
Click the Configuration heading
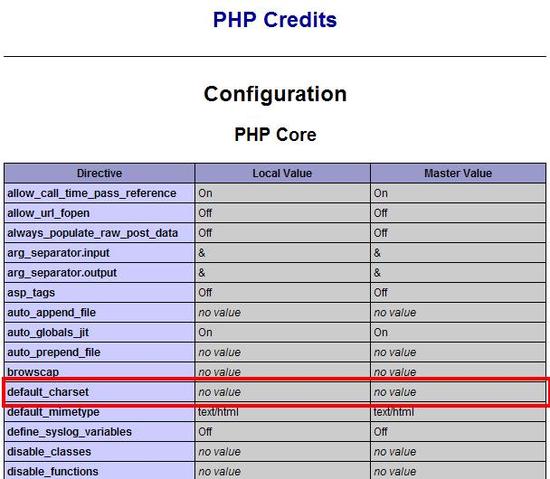point(275,94)
